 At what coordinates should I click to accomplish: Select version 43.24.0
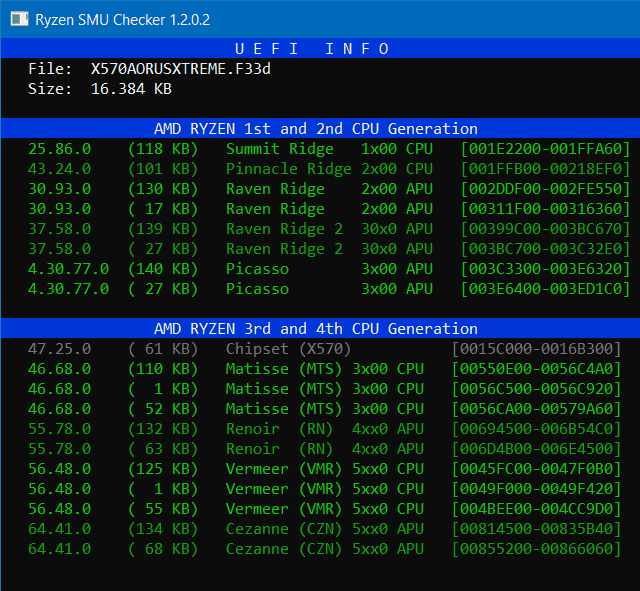[60, 169]
